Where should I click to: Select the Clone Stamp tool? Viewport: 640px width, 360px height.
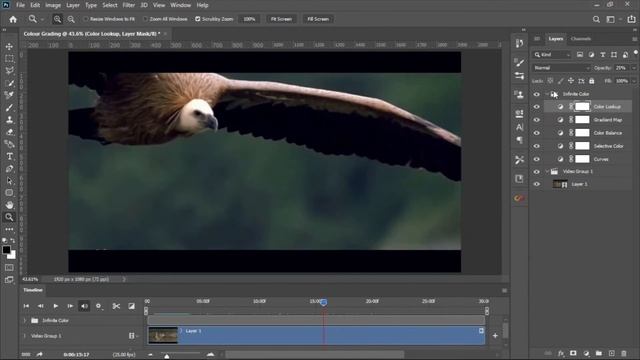click(9, 120)
